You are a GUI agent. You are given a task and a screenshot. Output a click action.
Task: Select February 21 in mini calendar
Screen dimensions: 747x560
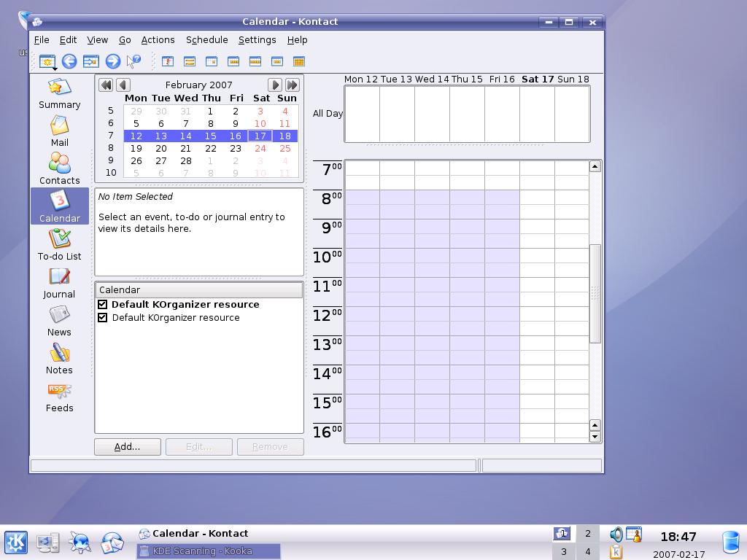(186, 149)
